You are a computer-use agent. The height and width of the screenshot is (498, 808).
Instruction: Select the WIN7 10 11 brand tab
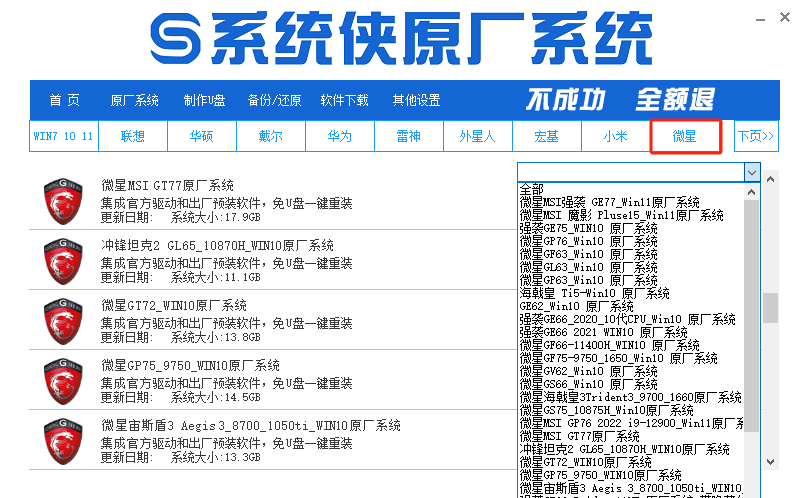pyautogui.click(x=63, y=136)
